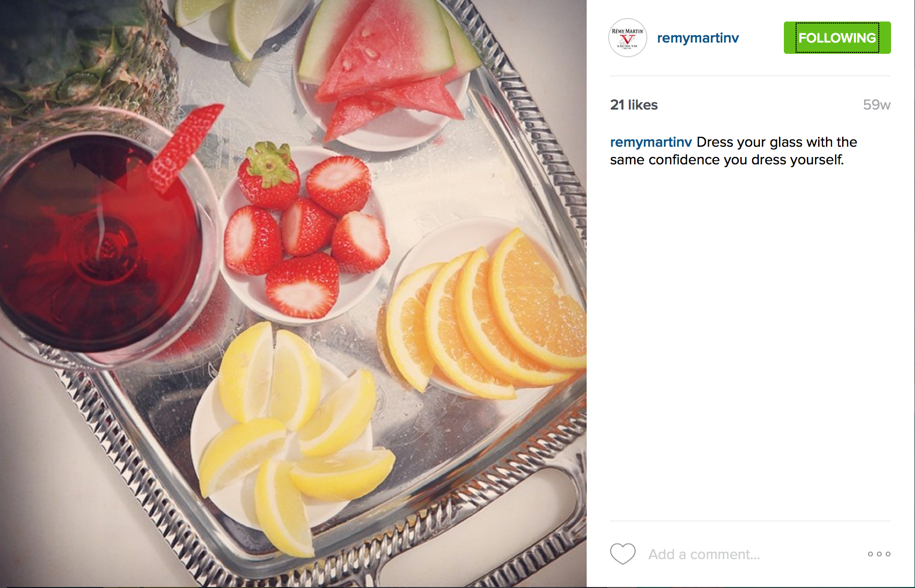Click the 59w post timestamp
Screen dimensions: 915x588
click(876, 105)
